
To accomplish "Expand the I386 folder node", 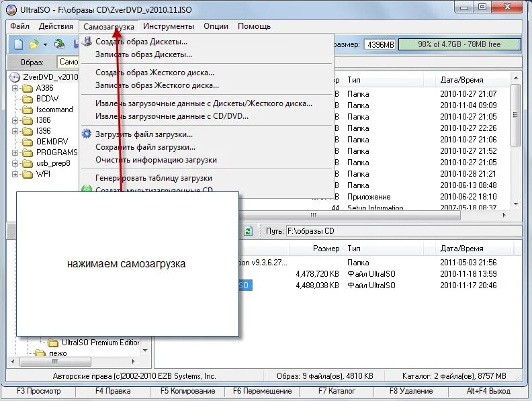I will coord(15,120).
